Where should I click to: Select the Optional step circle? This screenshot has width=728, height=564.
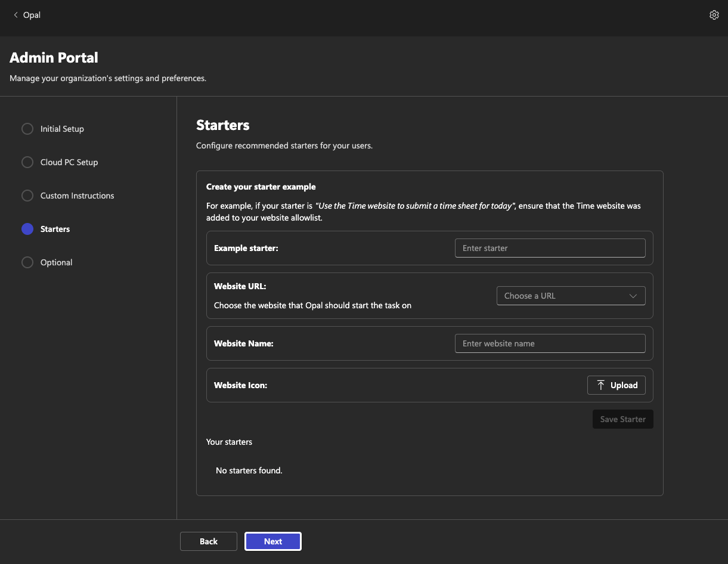pos(27,262)
